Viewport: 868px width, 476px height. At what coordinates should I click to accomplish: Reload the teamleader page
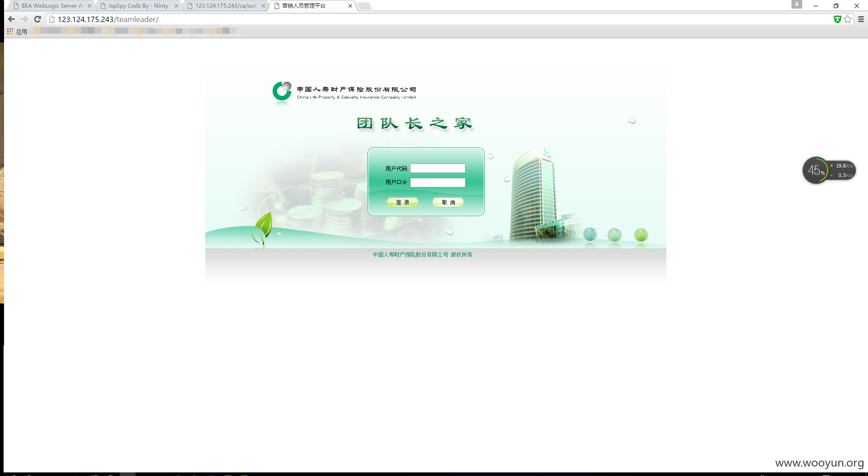pyautogui.click(x=38, y=19)
